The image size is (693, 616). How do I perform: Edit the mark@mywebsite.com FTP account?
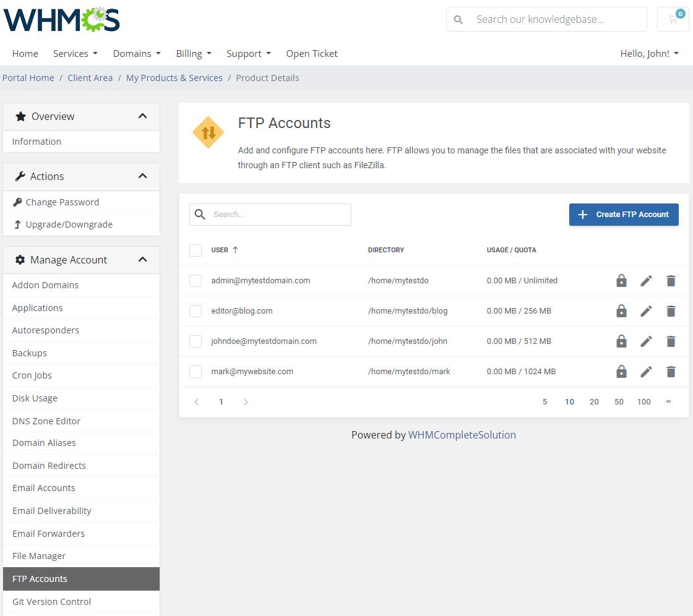coord(646,372)
